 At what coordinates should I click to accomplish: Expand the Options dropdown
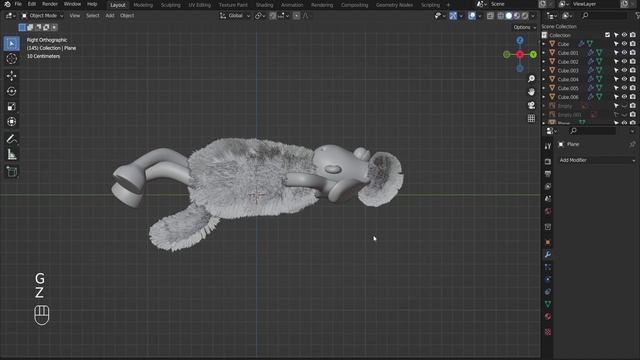(x=524, y=27)
